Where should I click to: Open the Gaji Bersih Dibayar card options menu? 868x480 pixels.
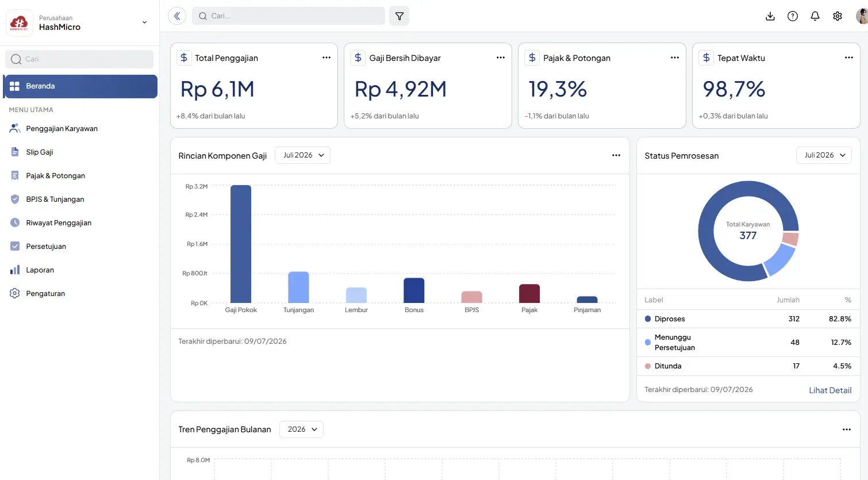501,57
